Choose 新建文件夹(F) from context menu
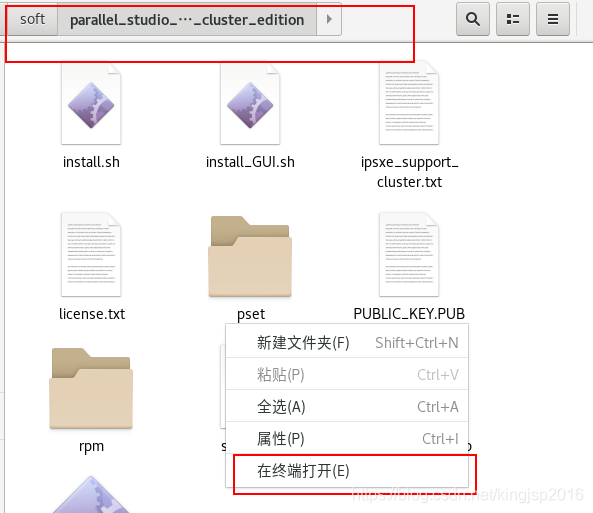Image resolution: width=593 pixels, height=513 pixels. pyautogui.click(x=347, y=342)
